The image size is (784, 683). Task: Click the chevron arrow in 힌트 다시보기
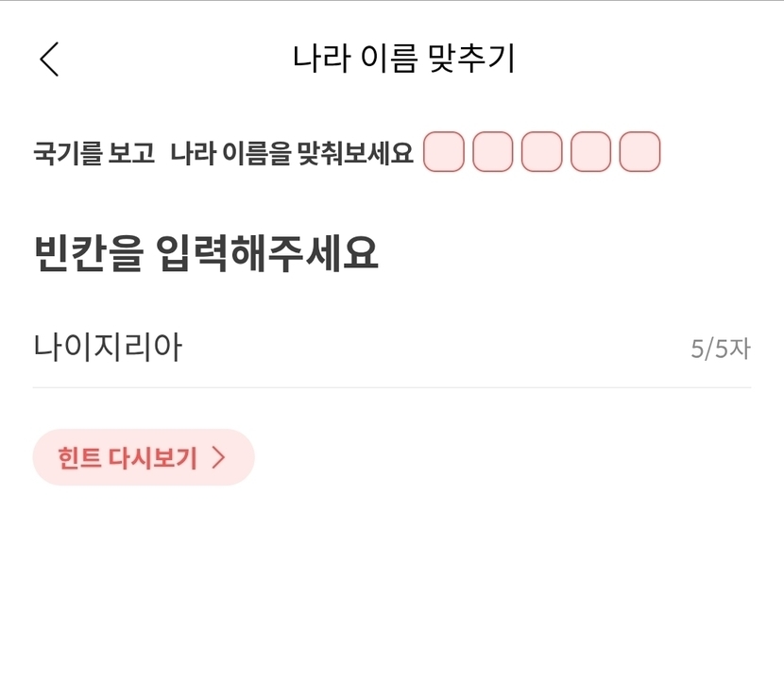tap(218, 457)
